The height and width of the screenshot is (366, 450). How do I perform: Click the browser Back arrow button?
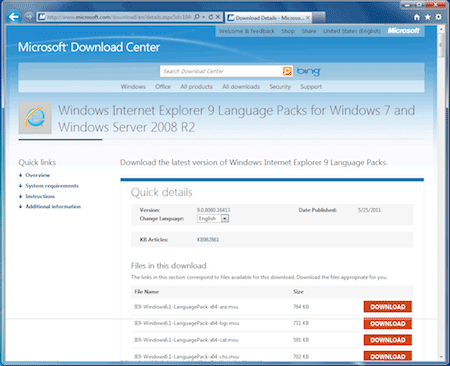click(x=14, y=16)
